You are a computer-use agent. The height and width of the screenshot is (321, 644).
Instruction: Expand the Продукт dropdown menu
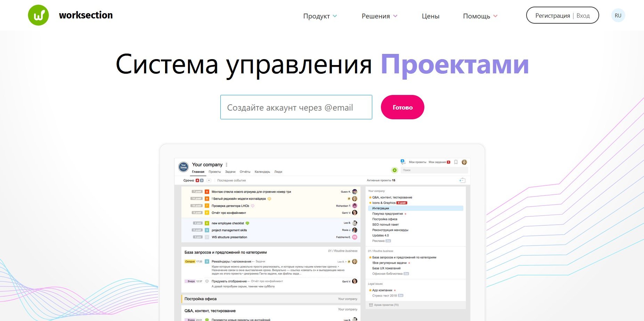[320, 16]
